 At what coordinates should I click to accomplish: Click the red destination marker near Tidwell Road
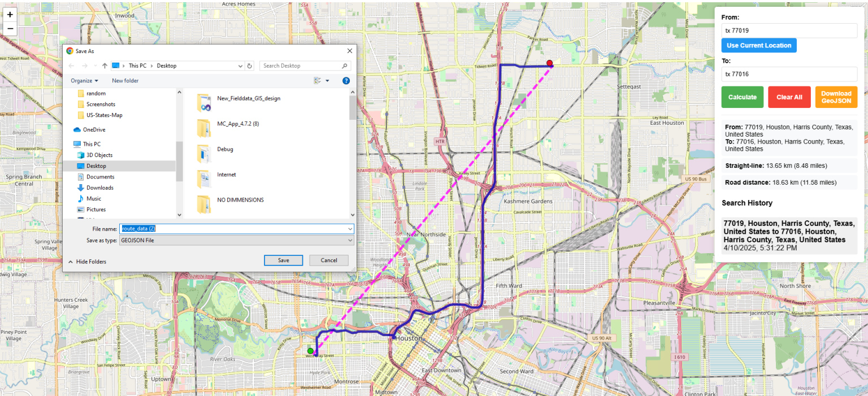(x=549, y=63)
